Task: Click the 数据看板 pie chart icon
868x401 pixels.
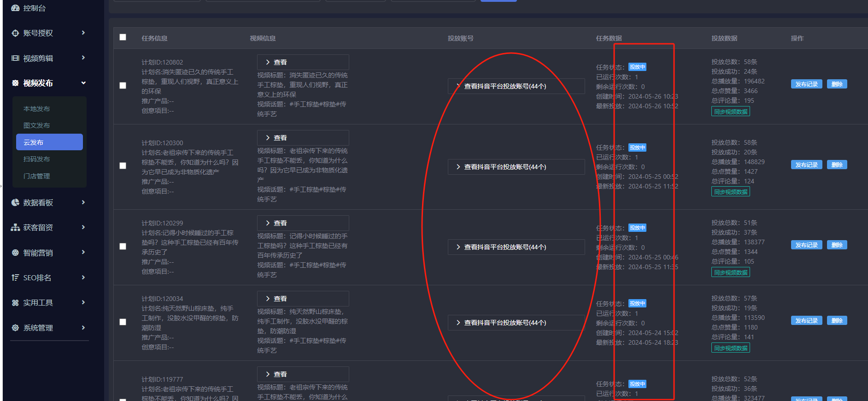Action: click(15, 202)
